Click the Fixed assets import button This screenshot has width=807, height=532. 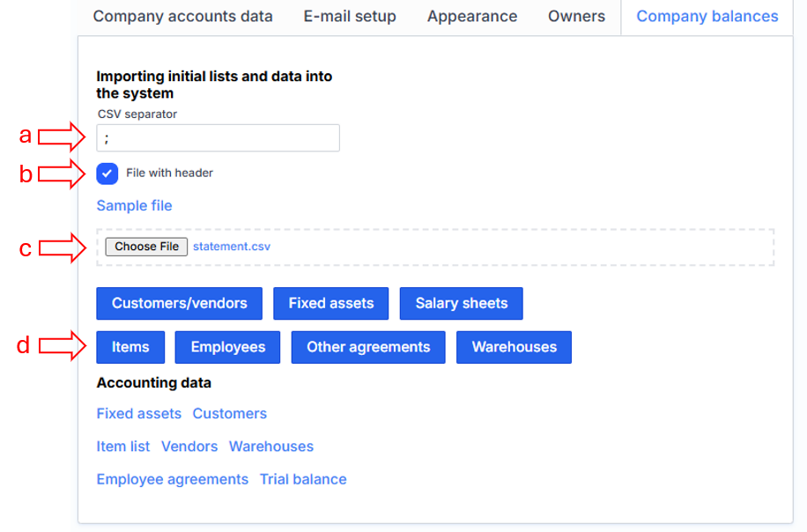point(331,304)
